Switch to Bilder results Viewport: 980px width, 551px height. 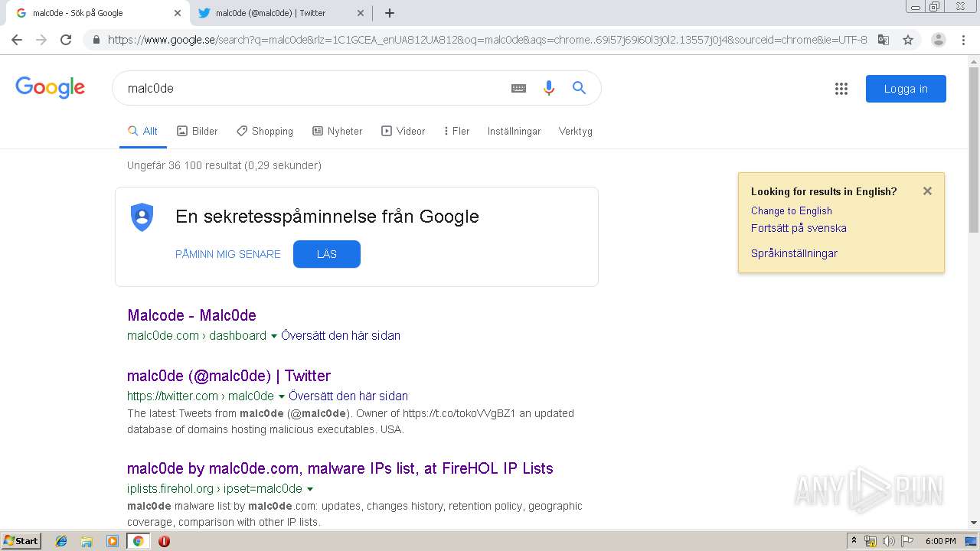198,131
